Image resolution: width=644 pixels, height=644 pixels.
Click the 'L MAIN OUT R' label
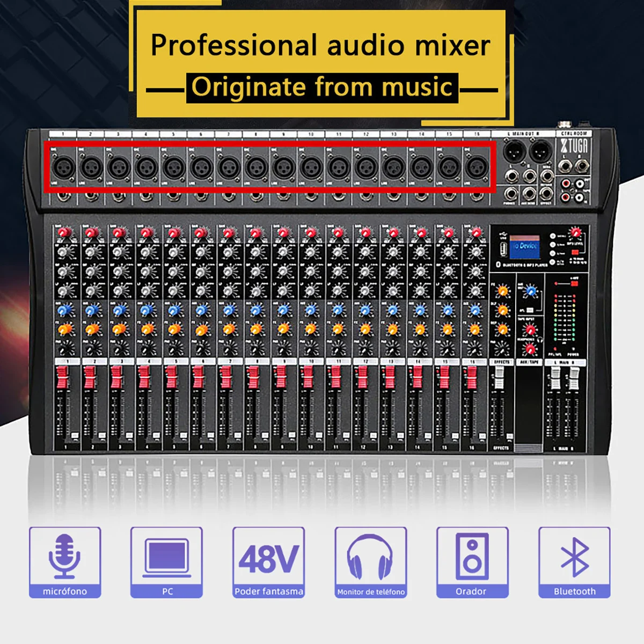pos(523,133)
